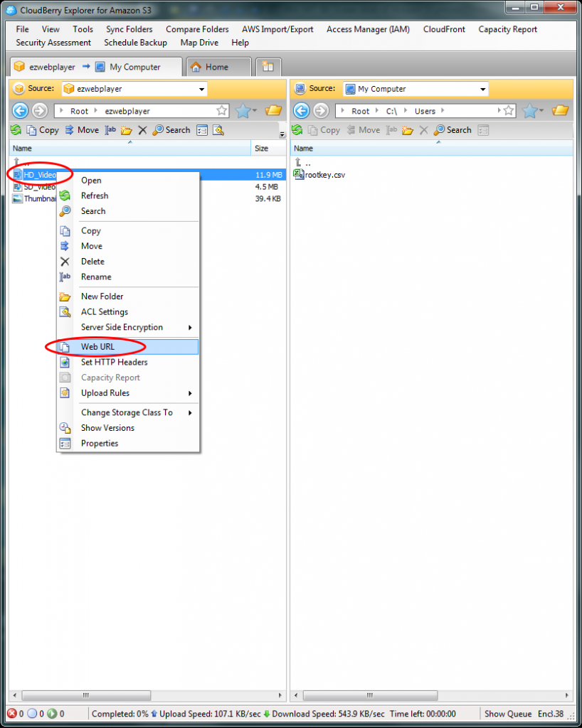Click Search in the left pane toolbar
This screenshot has height=728, width=582.
[x=171, y=130]
